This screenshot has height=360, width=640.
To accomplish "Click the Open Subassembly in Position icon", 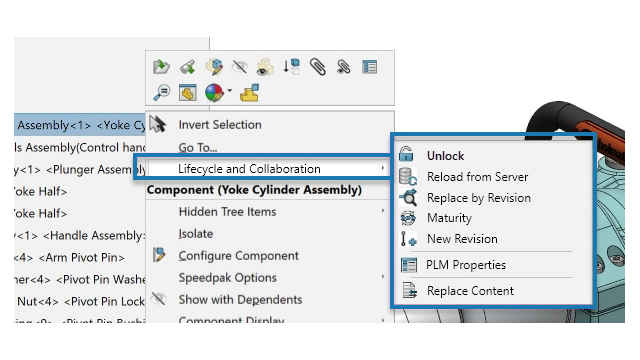I will [x=187, y=67].
